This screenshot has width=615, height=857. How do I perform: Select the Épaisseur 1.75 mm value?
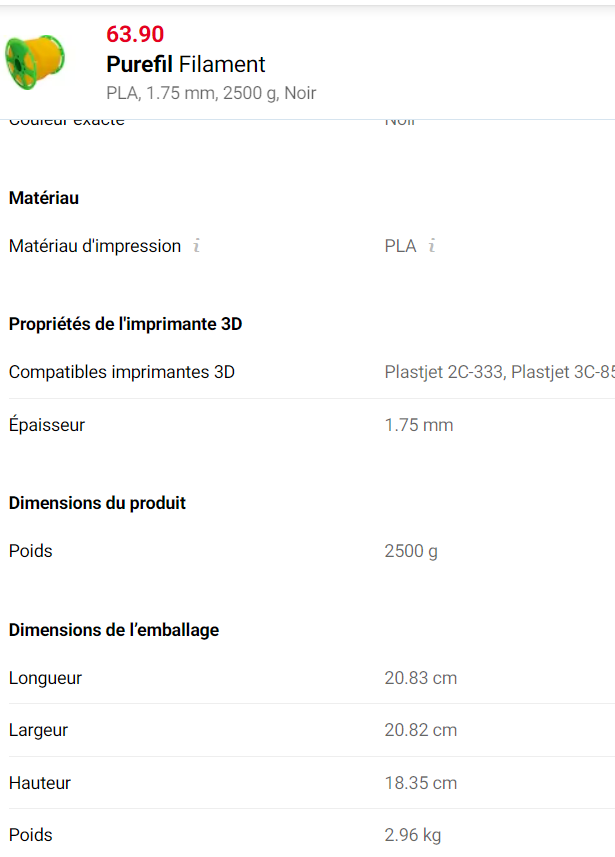419,425
